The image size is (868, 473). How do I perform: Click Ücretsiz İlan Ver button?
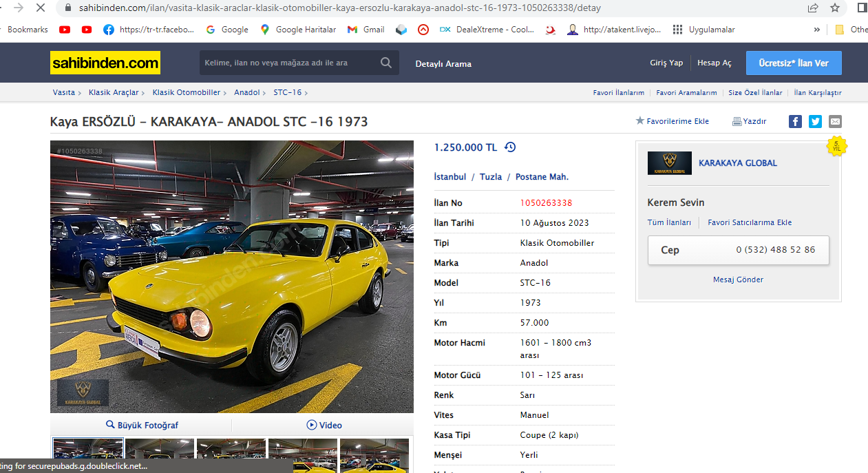coord(794,63)
